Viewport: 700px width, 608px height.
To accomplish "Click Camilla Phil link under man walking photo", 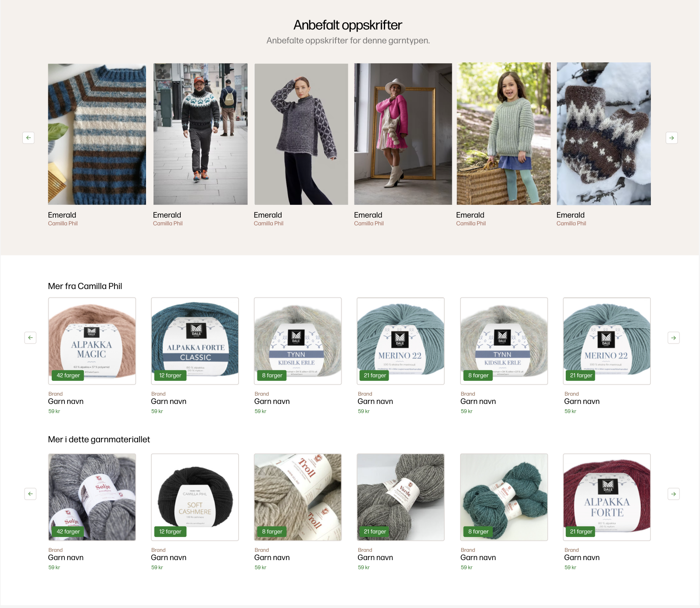I will (x=168, y=223).
